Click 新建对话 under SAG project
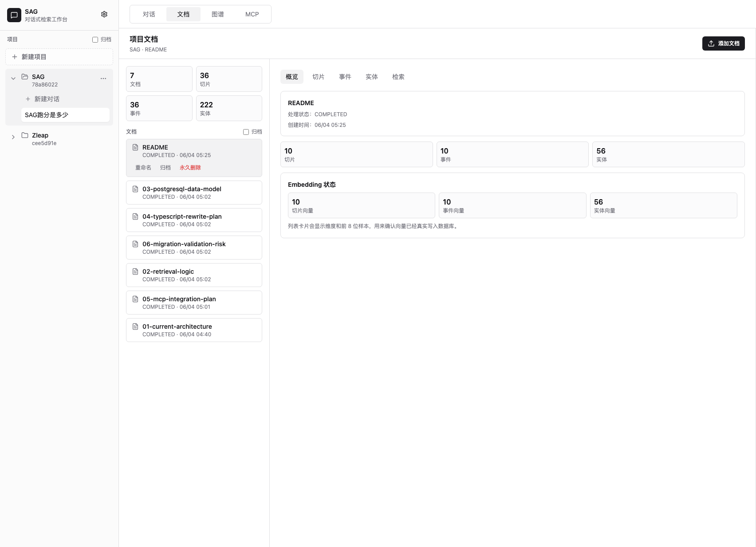Viewport: 756px width, 547px height. click(65, 99)
